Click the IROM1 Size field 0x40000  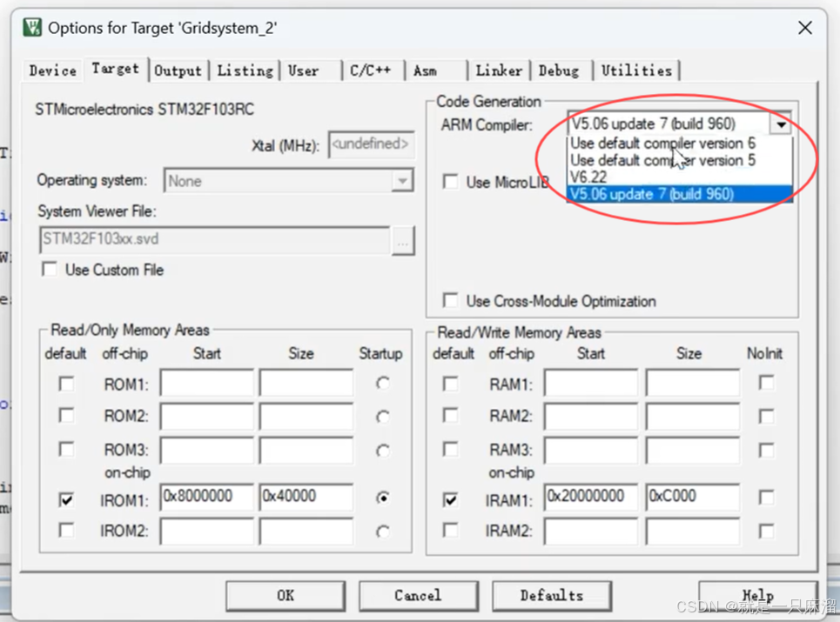coord(306,497)
